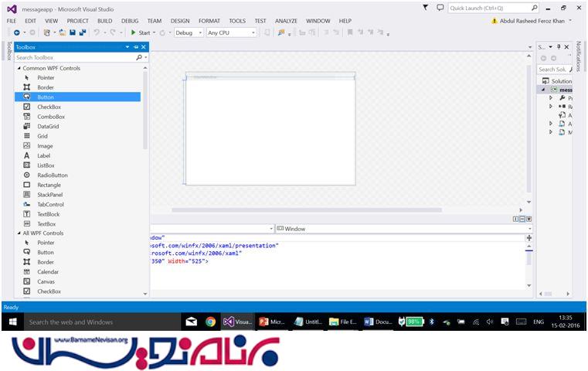Select the Image control in Toolbox

[45, 145]
